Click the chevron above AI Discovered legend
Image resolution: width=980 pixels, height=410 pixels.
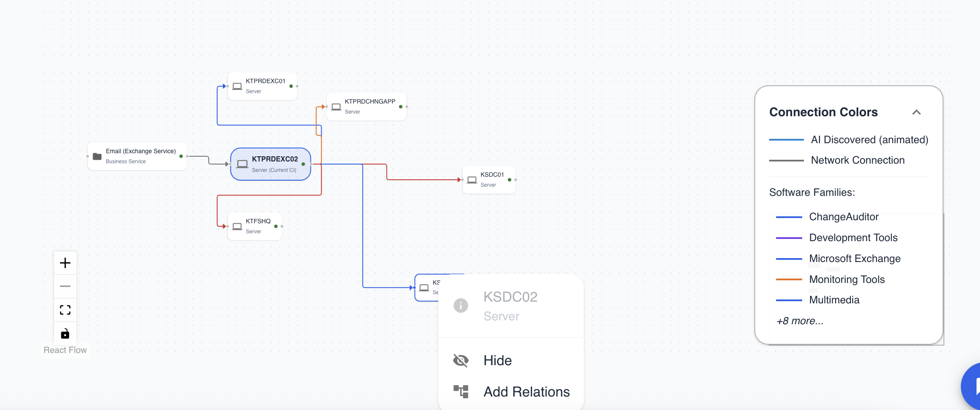pyautogui.click(x=917, y=112)
